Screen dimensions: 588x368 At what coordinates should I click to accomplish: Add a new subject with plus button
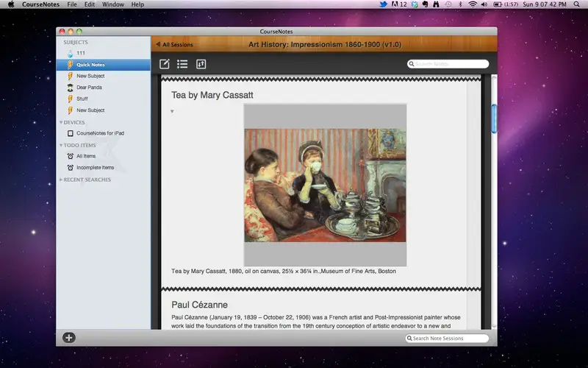[69, 338]
